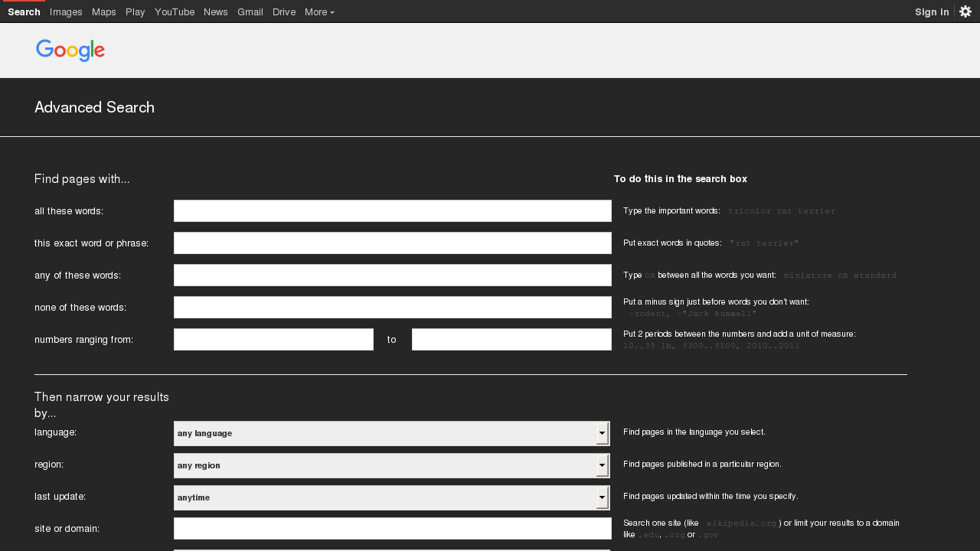Open Play from top bar
980x551 pixels.
coord(136,11)
